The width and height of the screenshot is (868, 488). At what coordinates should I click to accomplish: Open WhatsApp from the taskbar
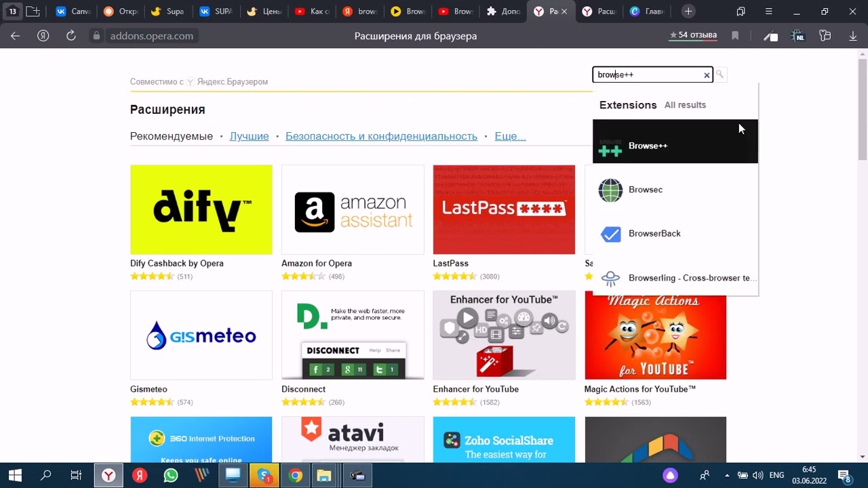pyautogui.click(x=171, y=475)
